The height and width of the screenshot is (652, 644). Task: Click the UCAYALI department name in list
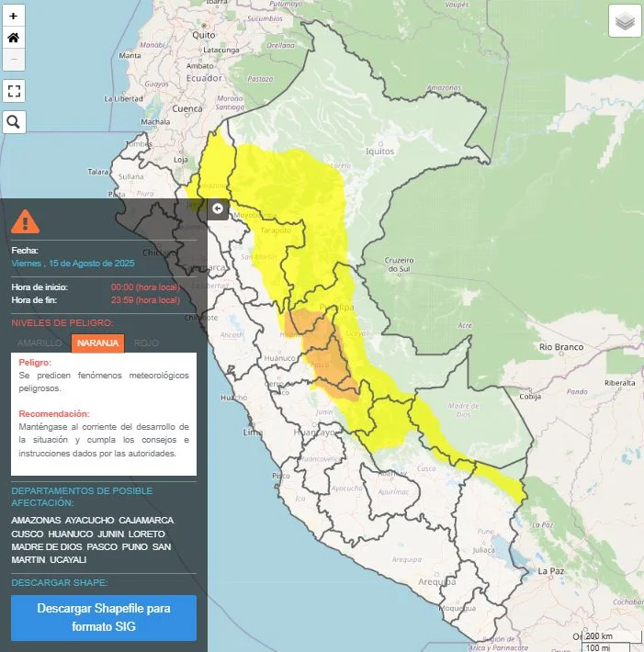(x=68, y=560)
